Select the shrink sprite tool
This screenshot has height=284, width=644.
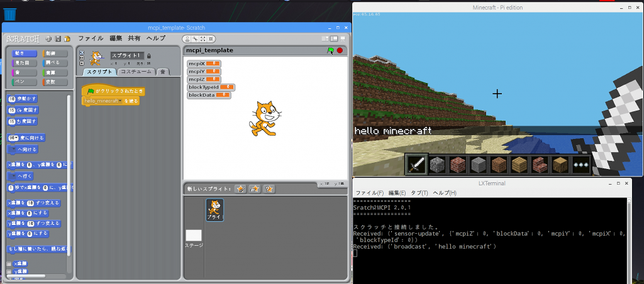211,39
